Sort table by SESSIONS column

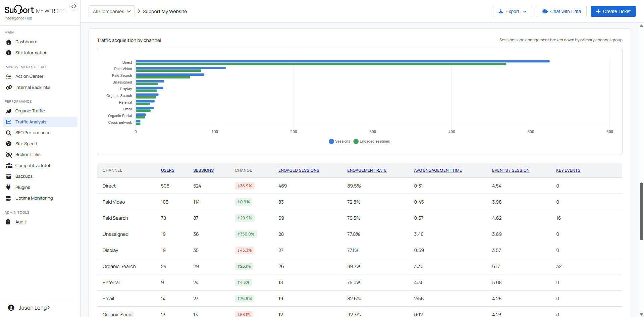point(203,170)
